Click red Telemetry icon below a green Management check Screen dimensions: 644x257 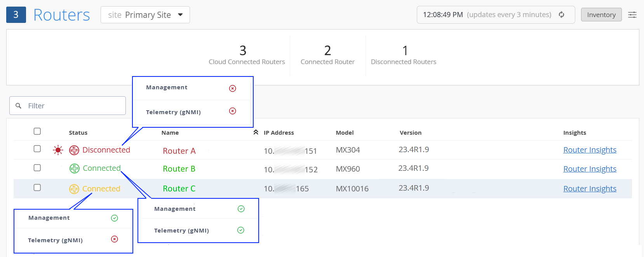(x=115, y=239)
